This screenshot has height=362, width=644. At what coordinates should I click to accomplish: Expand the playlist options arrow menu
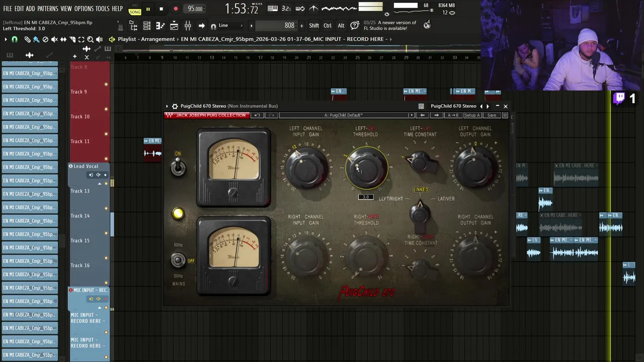point(6,39)
